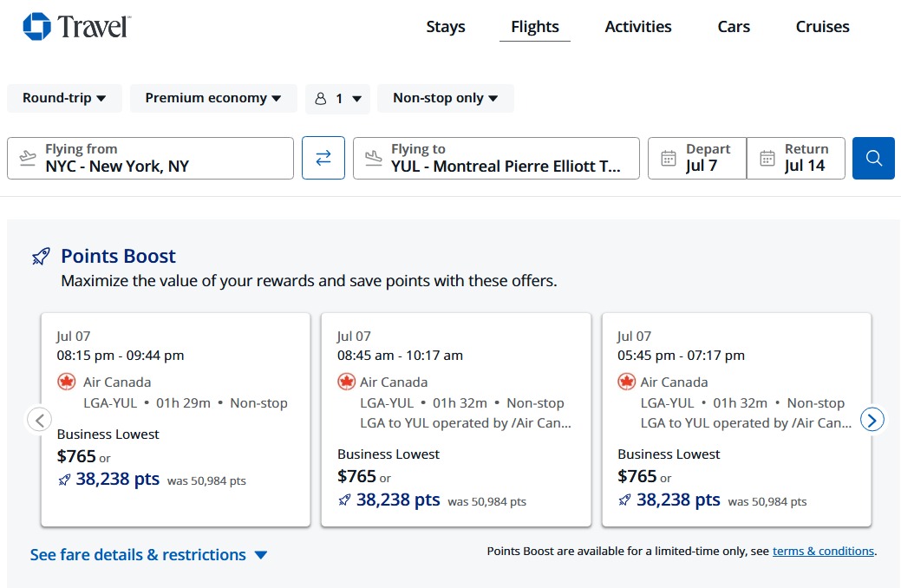Image resolution: width=901 pixels, height=588 pixels.
Task: Click Air Canada logo on 08:15 pm flight
Action: [x=67, y=382]
